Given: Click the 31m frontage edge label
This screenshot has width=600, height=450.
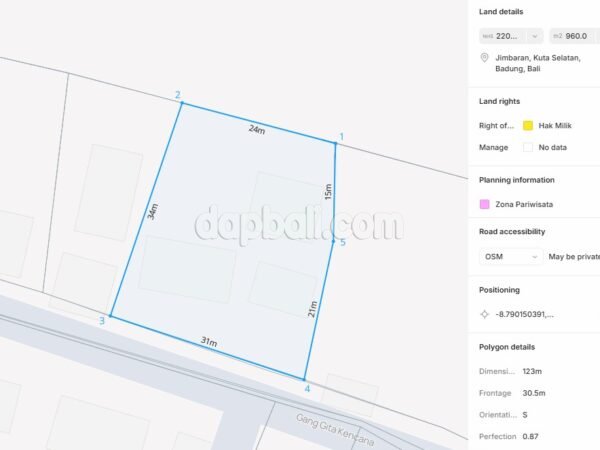Looking at the screenshot, I should pos(209,342).
